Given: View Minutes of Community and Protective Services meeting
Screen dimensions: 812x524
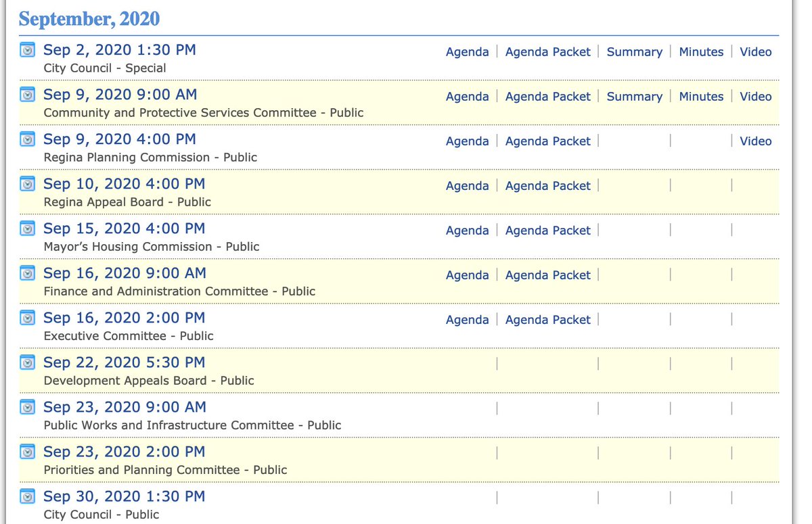Looking at the screenshot, I should [x=701, y=96].
